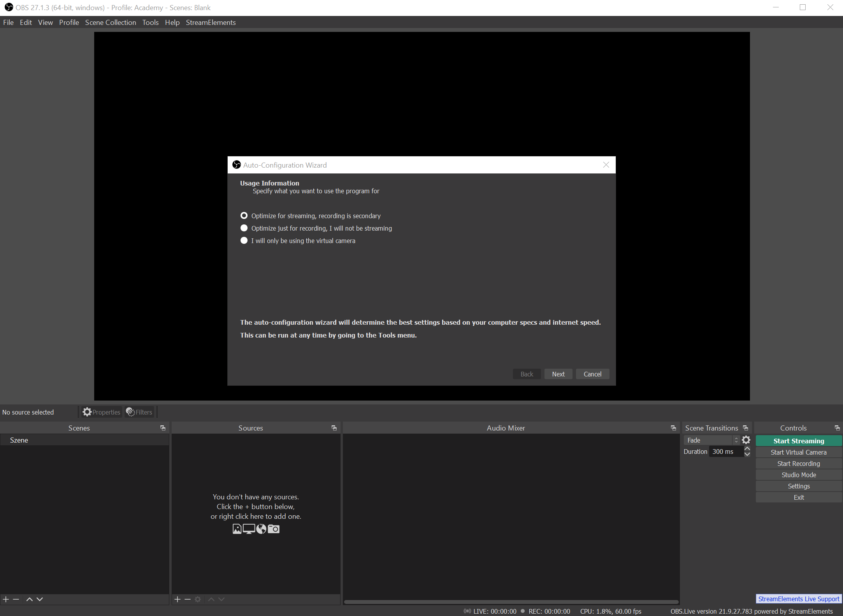Increase transition duration with up arrow
The height and width of the screenshot is (616, 843).
click(x=747, y=449)
